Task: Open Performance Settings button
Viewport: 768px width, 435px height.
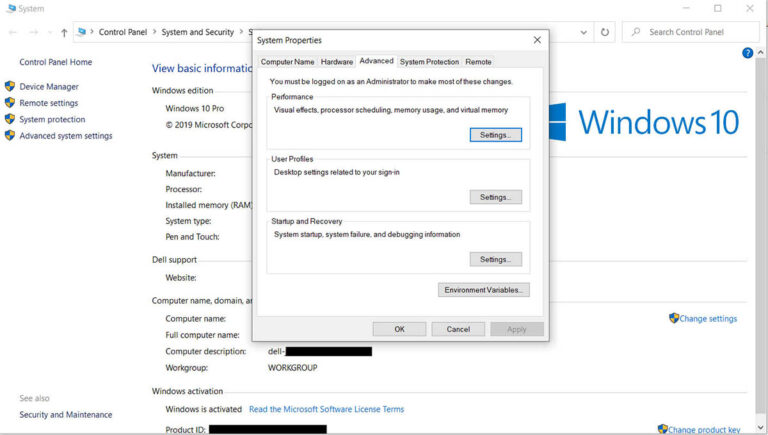Action: (x=495, y=135)
